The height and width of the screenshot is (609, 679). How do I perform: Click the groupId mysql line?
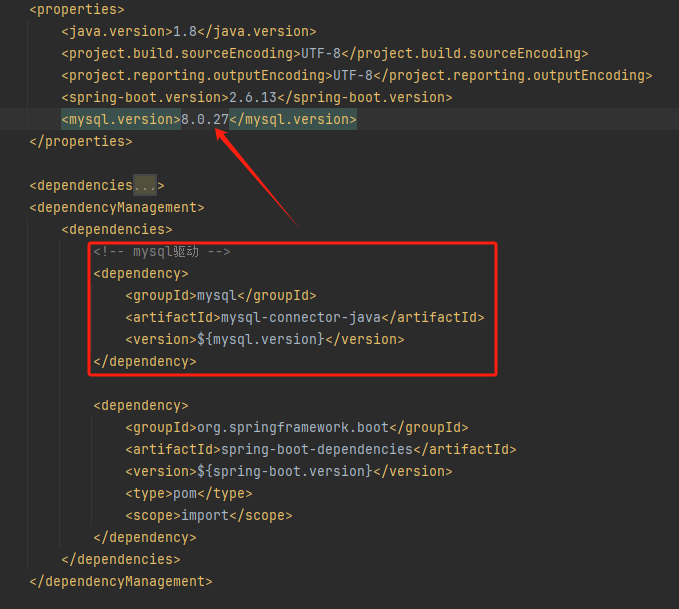point(221,296)
